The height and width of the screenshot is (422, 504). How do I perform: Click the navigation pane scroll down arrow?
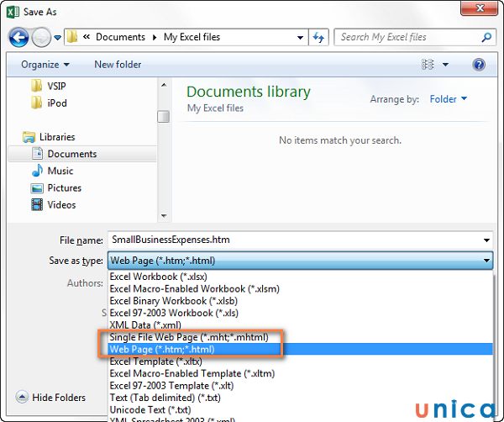(164, 216)
